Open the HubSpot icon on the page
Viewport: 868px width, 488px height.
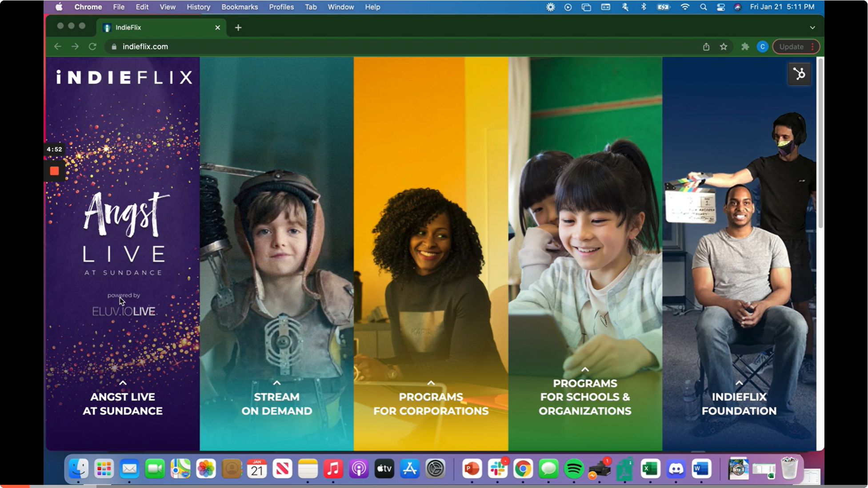pyautogui.click(x=799, y=74)
